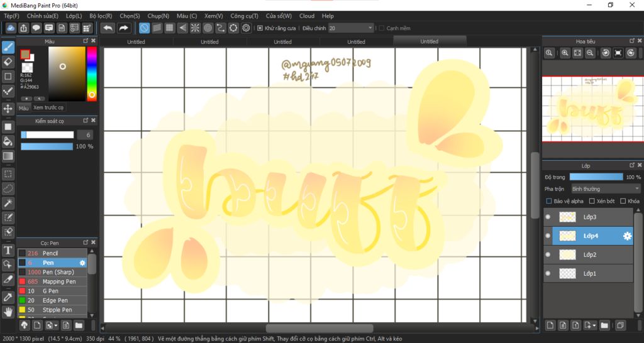The height and width of the screenshot is (343, 644).
Task: Hide the Lớp4 layer
Action: coord(548,236)
